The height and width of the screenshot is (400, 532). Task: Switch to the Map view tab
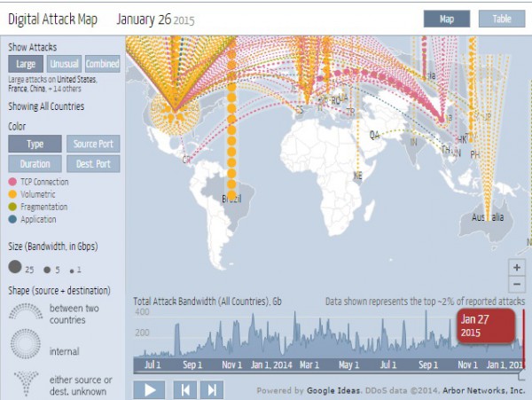point(446,19)
